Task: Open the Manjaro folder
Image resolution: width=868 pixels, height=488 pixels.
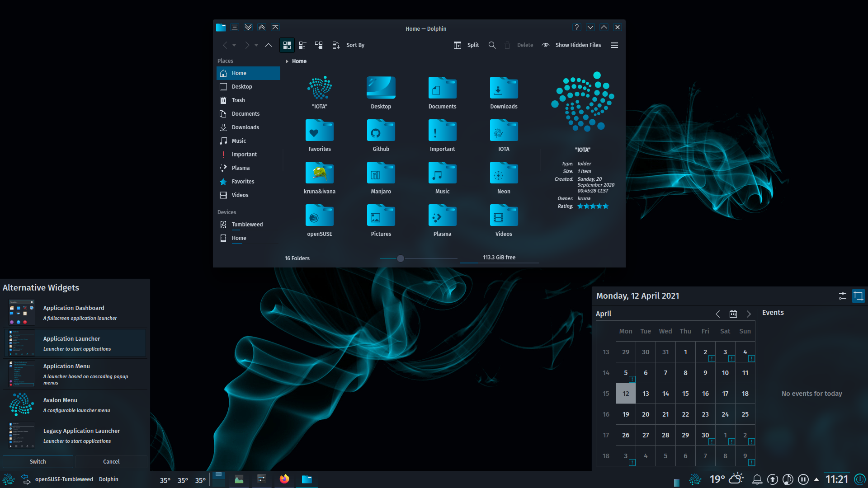Action: click(381, 174)
